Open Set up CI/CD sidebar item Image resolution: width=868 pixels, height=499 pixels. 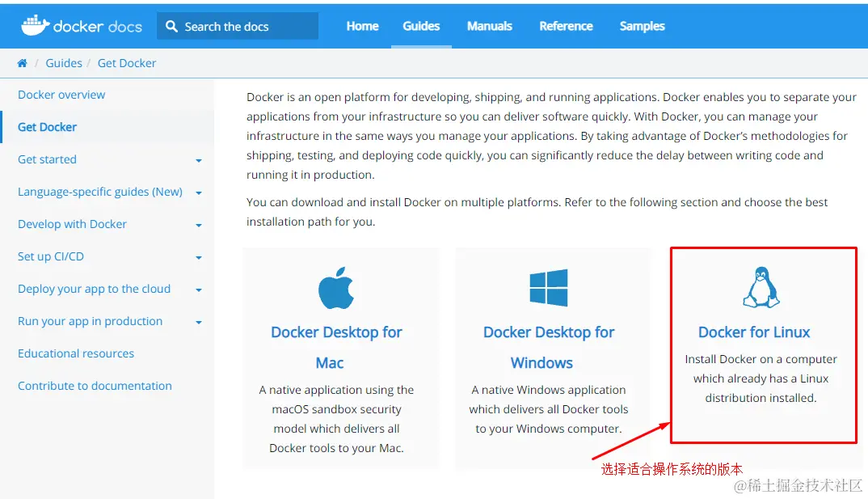[51, 256]
